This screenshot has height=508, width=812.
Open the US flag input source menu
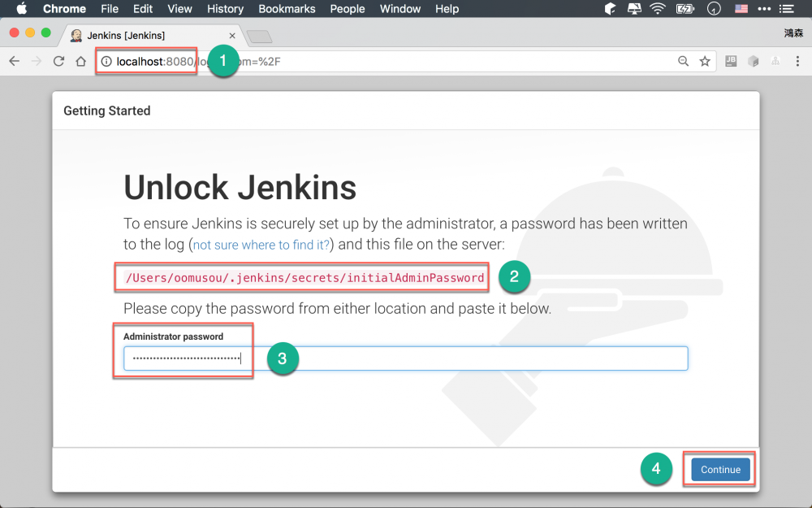click(741, 9)
